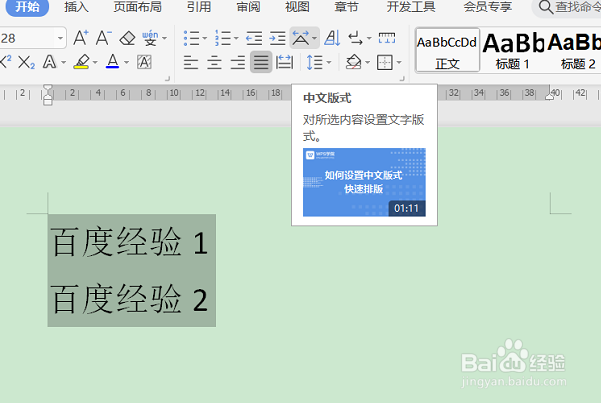The image size is (601, 403).
Task: Apply the 标题 2 style
Action: click(x=575, y=50)
